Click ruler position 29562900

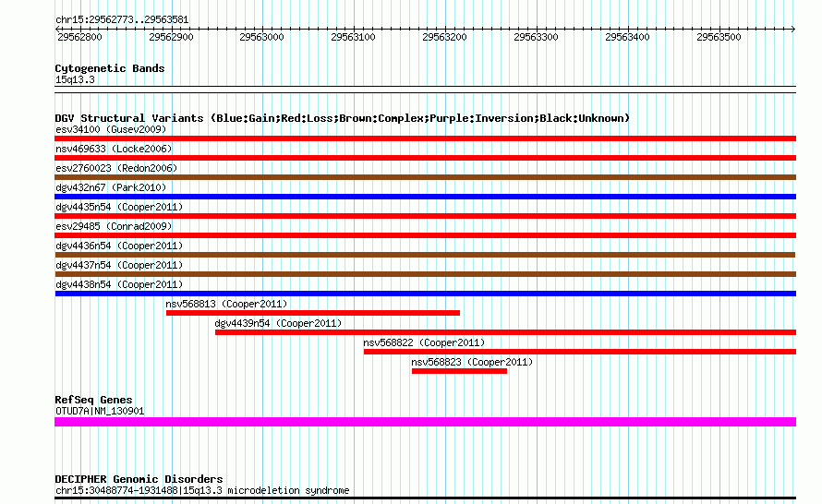[171, 37]
